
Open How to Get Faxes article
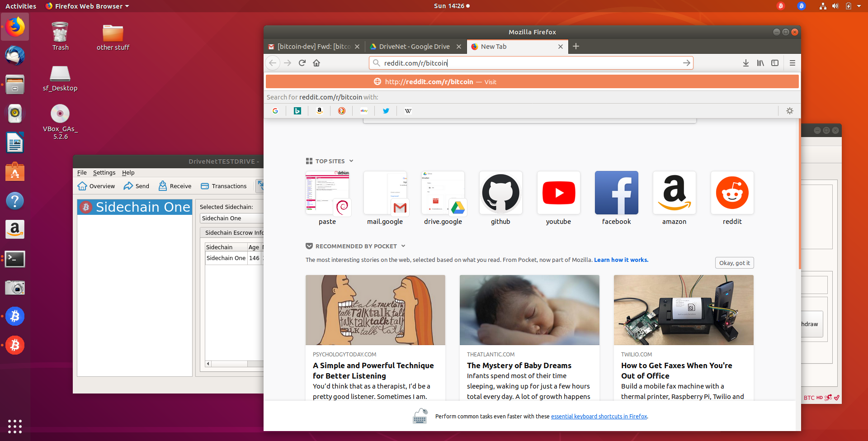click(x=684, y=337)
